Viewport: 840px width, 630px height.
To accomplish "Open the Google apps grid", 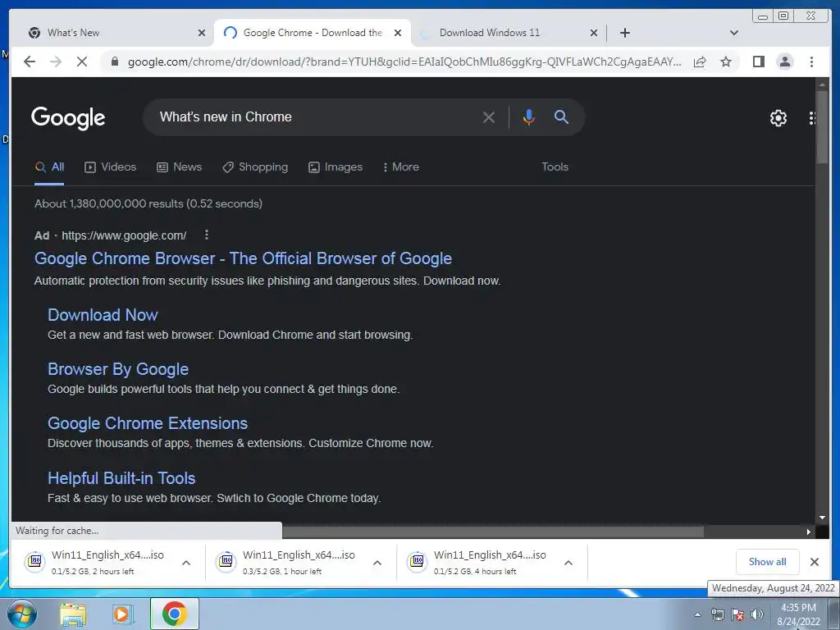I will (x=811, y=118).
